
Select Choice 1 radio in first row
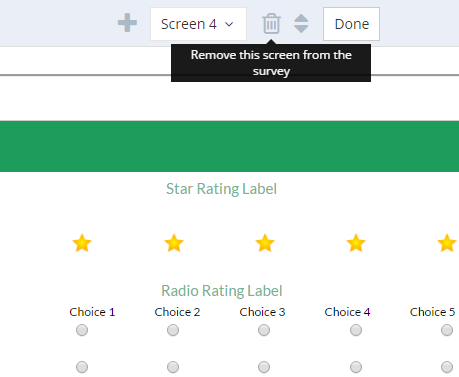(82, 330)
